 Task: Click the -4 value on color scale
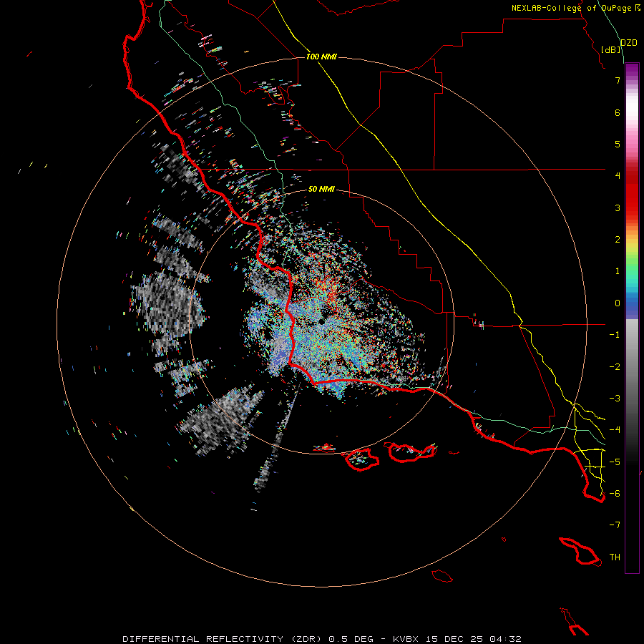click(615, 430)
